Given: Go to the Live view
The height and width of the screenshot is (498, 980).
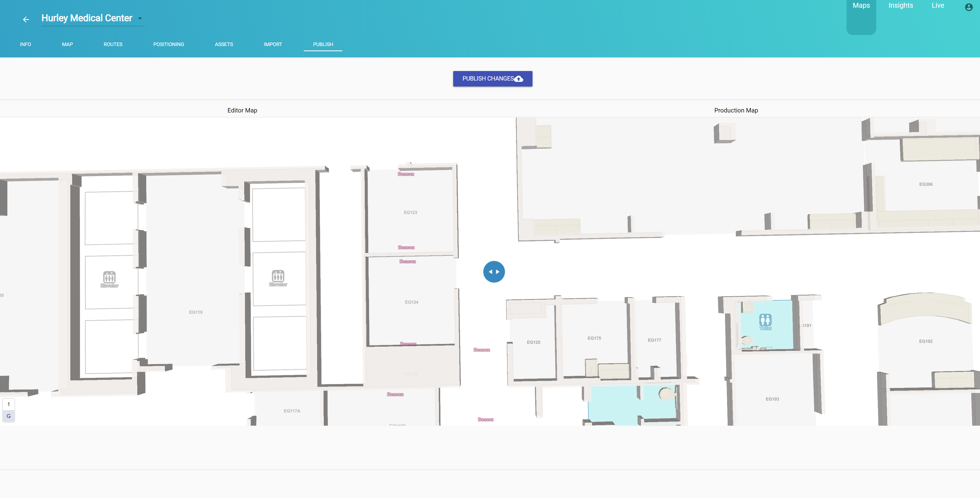Looking at the screenshot, I should pos(938,5).
